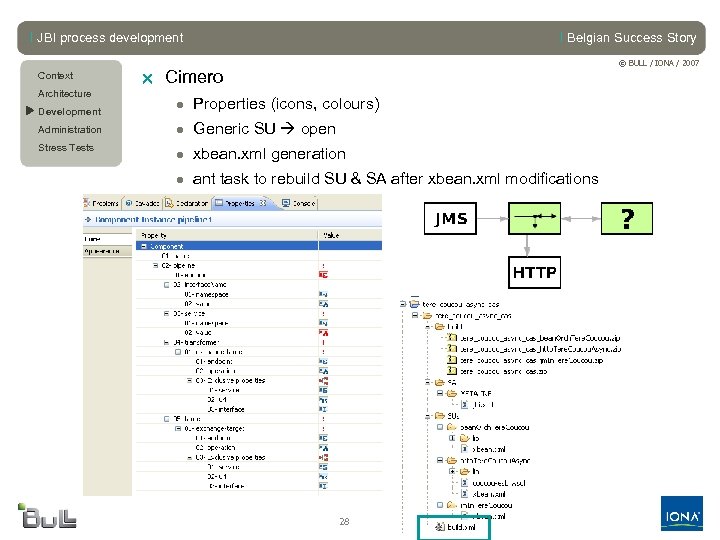The width and height of the screenshot is (720, 540).
Task: Click the jbi.xml file icon
Action: click(x=465, y=404)
